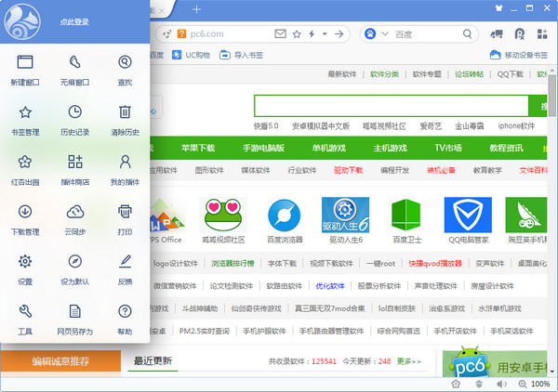Save webpage as (网页另存为)
This screenshot has height=392, width=558.
[x=74, y=320]
